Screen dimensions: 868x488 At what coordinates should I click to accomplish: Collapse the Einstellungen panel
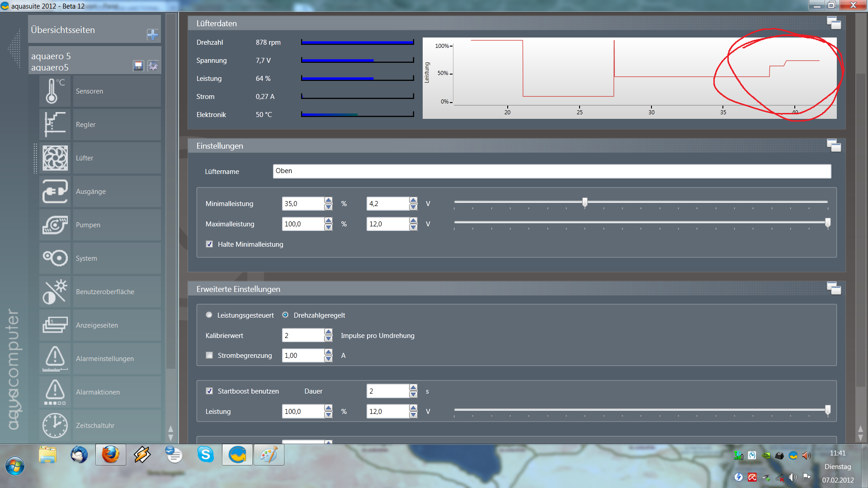coord(834,145)
